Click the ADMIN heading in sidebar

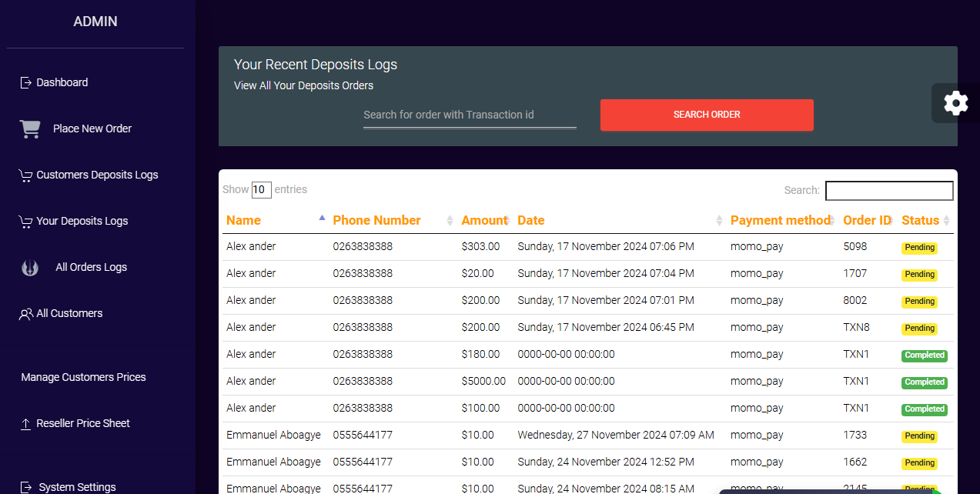(95, 22)
